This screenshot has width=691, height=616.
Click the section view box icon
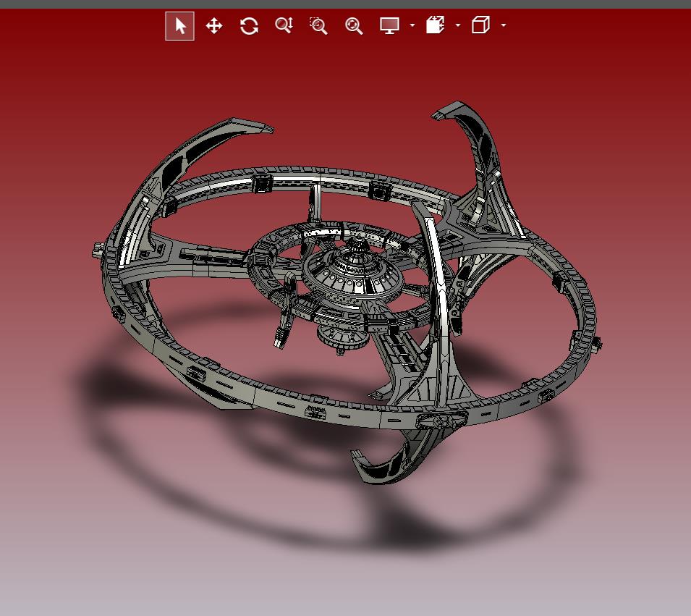436,25
